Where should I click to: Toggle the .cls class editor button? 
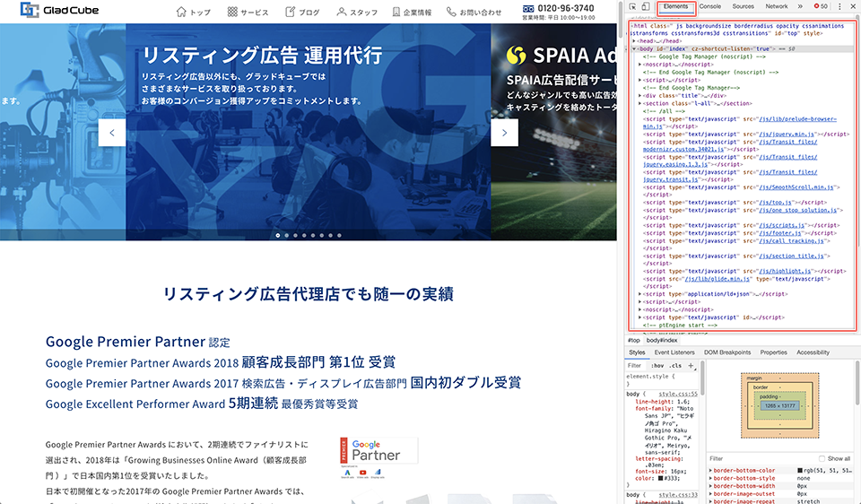click(675, 366)
